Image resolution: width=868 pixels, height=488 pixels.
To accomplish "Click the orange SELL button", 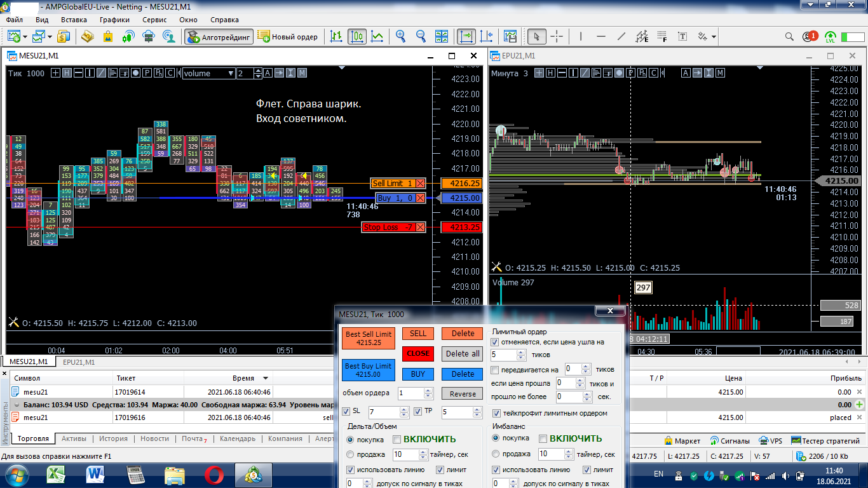I will click(x=418, y=334).
